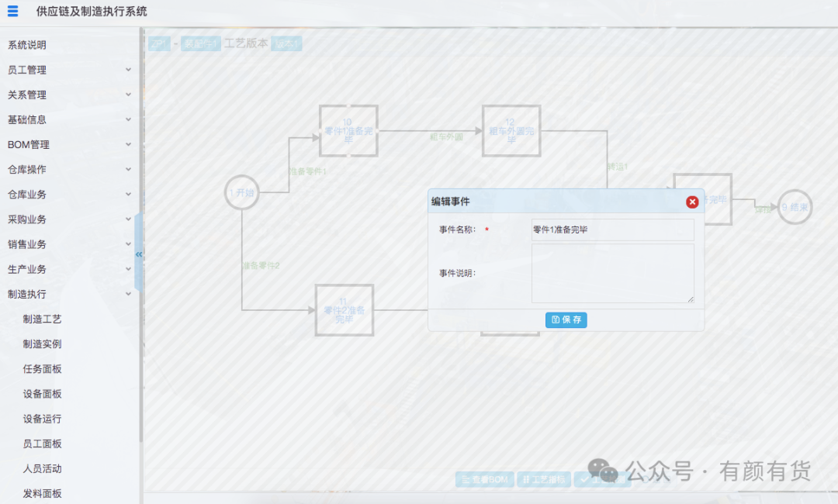Viewport: 838px width, 504px height.
Task: Expand the 关系管理 menu chevron
Action: click(128, 95)
